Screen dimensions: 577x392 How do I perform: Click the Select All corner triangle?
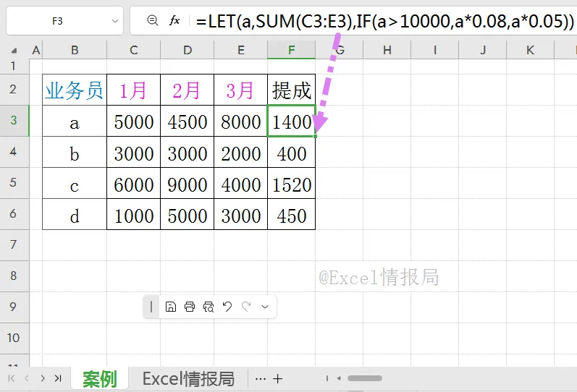point(14,50)
